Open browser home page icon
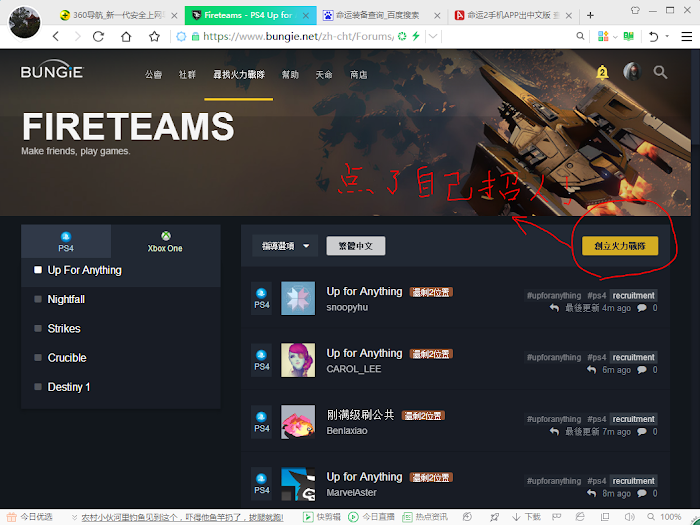700x525 pixels. tap(126, 36)
